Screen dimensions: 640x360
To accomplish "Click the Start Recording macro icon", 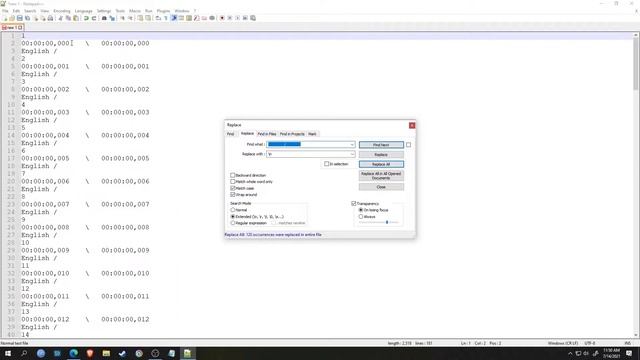I will pyautogui.click(x=222, y=18).
